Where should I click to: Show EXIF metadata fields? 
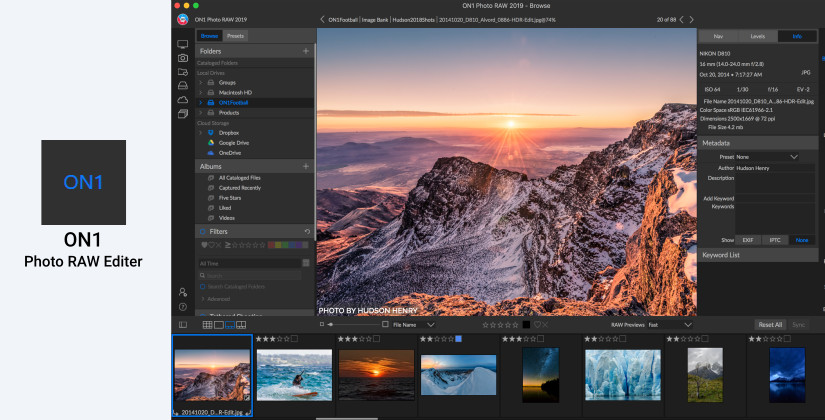point(748,240)
